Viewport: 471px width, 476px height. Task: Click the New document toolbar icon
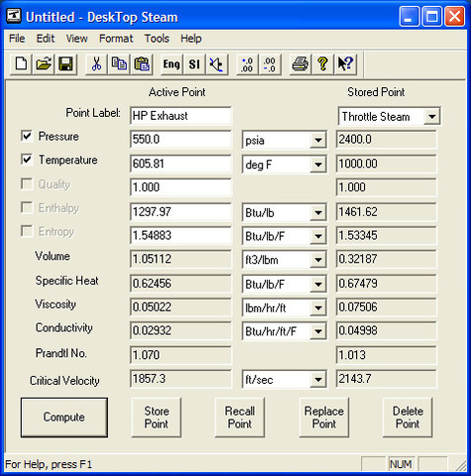(x=21, y=63)
